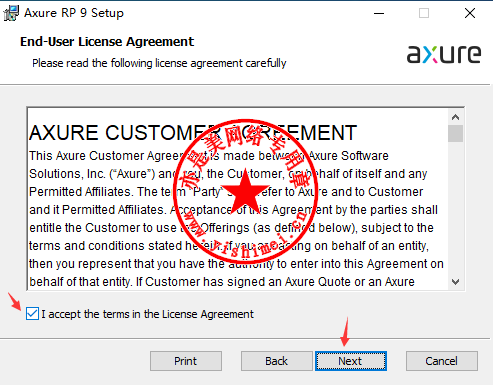Image resolution: width=493 pixels, height=385 pixels.
Task: Click the 'End-User License Agreement' header title
Action: (107, 42)
